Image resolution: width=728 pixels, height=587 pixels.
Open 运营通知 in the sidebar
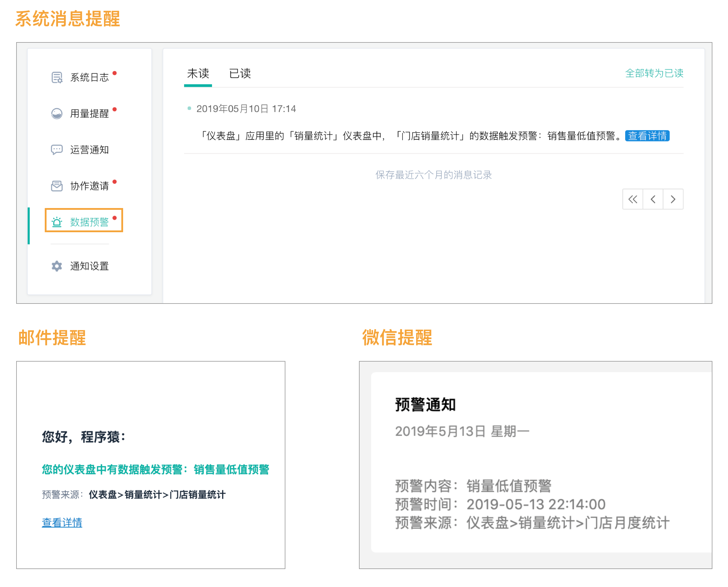point(90,150)
